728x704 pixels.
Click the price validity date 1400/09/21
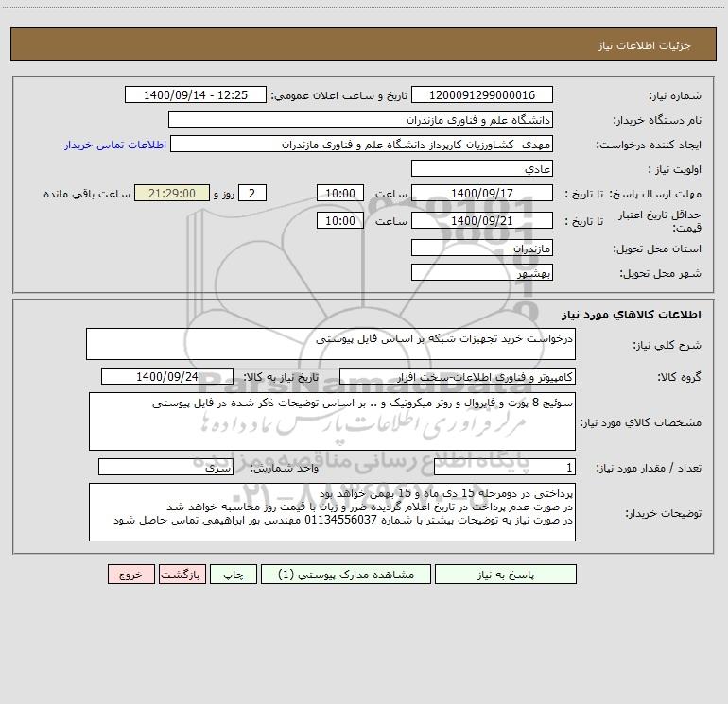coord(482,220)
